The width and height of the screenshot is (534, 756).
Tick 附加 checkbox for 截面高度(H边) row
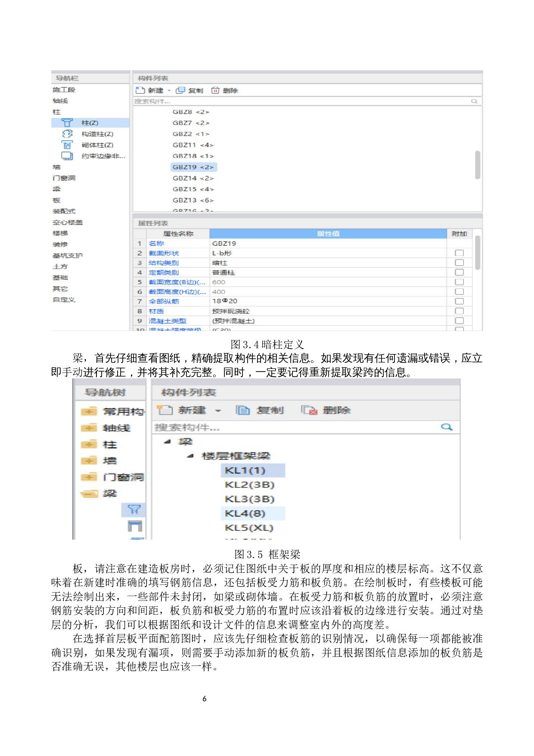point(459,292)
